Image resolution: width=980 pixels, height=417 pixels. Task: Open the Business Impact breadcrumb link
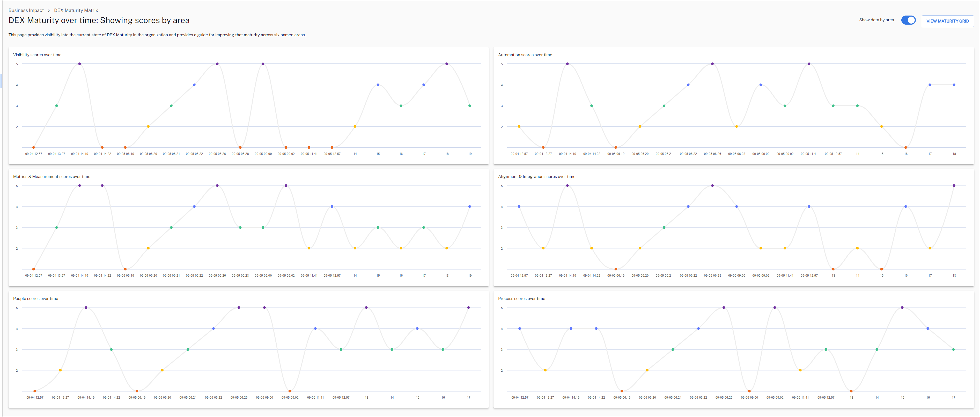[x=26, y=10]
